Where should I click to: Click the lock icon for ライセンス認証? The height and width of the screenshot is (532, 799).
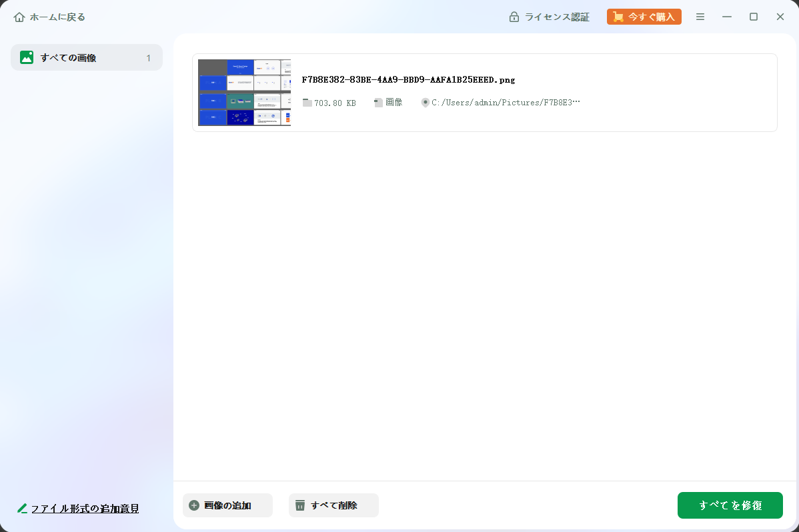(514, 17)
